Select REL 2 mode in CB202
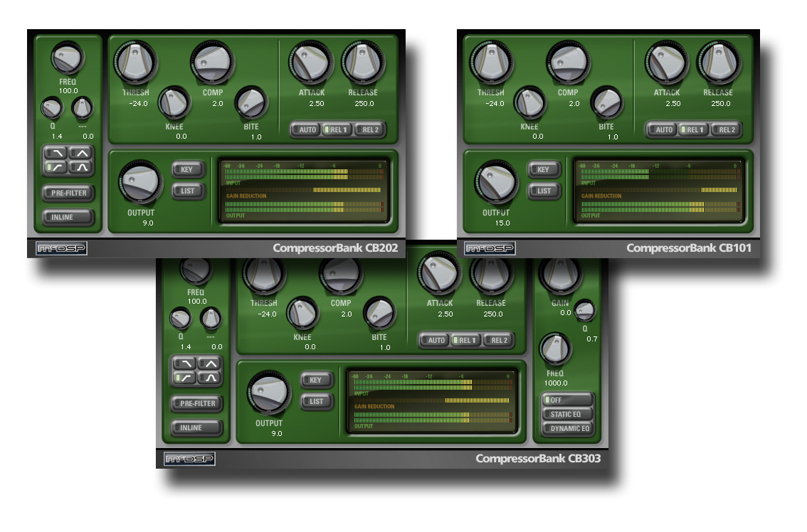Image resolution: width=807 pixels, height=532 pixels. [x=369, y=129]
